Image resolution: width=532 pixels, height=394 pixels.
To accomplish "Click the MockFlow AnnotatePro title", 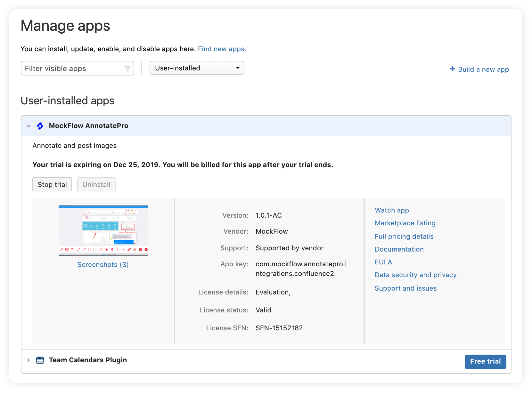I will tap(88, 126).
